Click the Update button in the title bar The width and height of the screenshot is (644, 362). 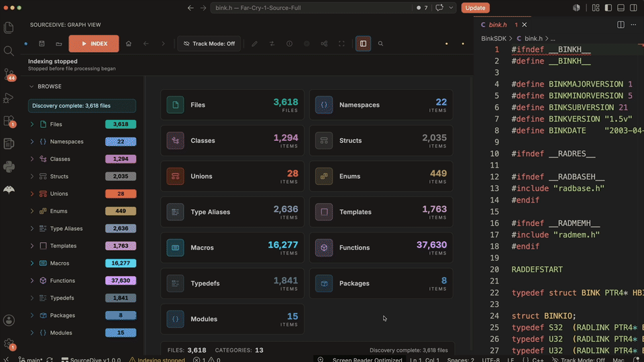click(475, 8)
